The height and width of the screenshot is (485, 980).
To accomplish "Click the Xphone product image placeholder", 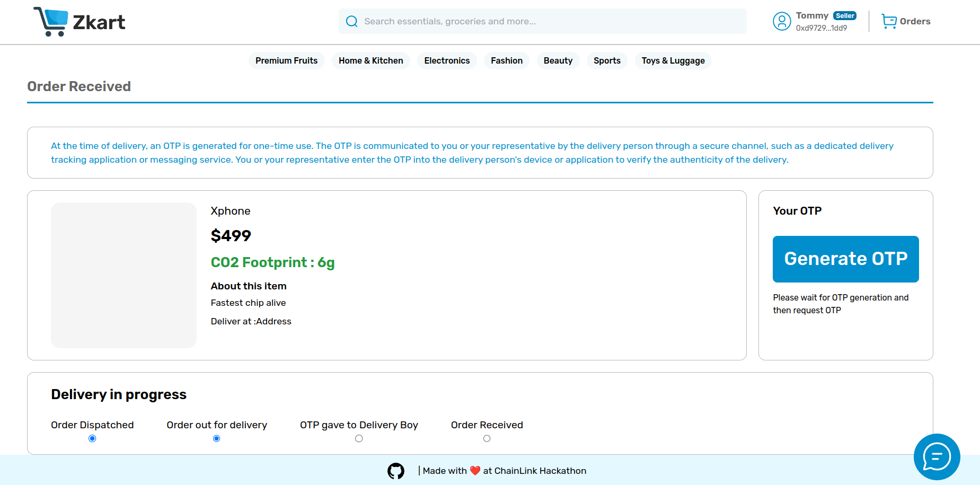I will [123, 275].
